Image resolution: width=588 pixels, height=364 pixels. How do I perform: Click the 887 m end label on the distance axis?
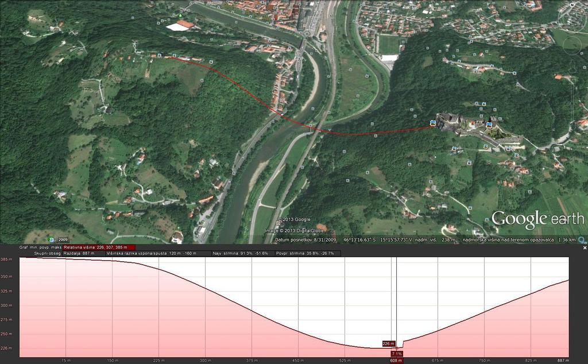[x=563, y=361]
